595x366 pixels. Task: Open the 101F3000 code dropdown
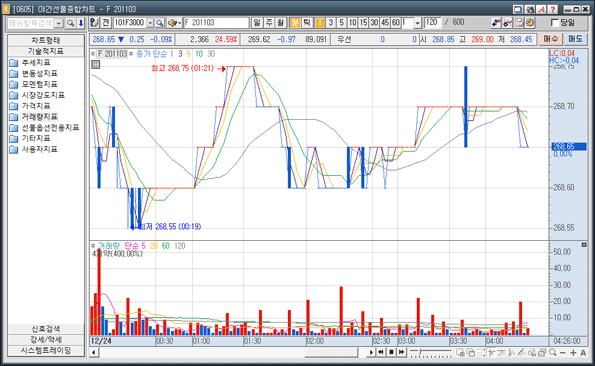[x=150, y=23]
